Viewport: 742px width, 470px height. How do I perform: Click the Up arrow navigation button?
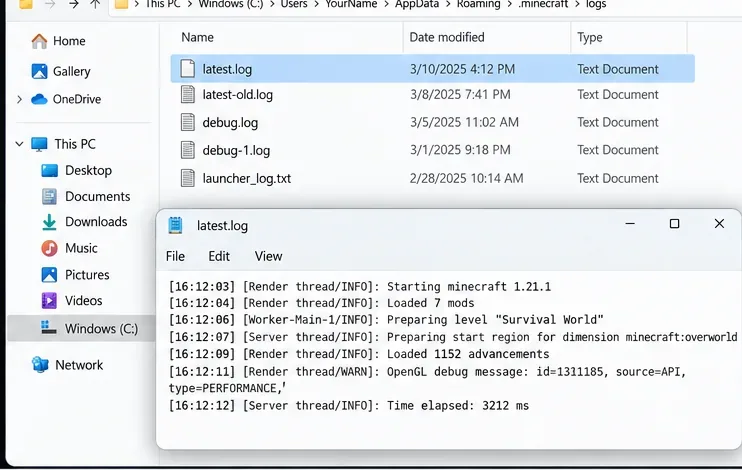tap(95, 4)
